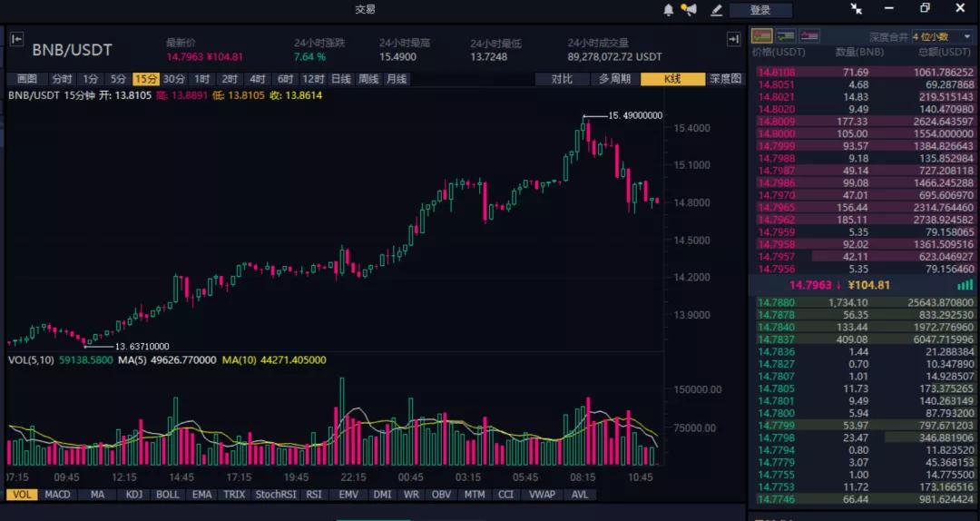Select the 15分 interval

pos(146,79)
